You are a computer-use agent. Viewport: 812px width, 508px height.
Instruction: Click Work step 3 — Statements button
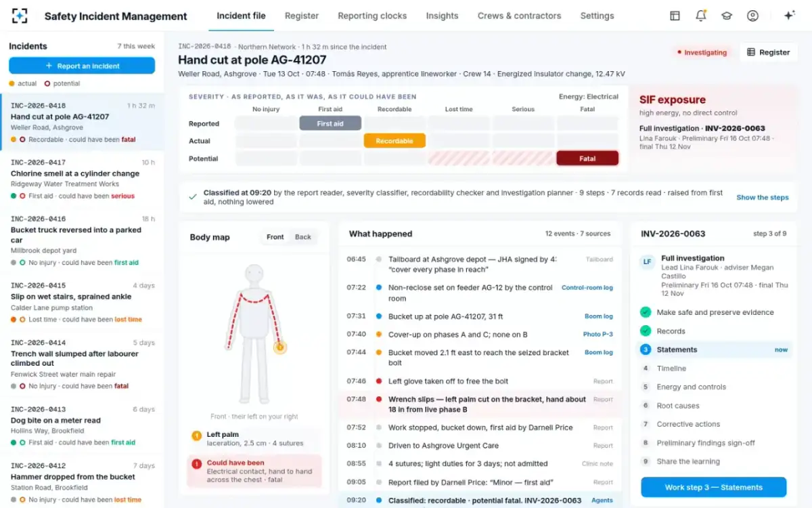713,487
